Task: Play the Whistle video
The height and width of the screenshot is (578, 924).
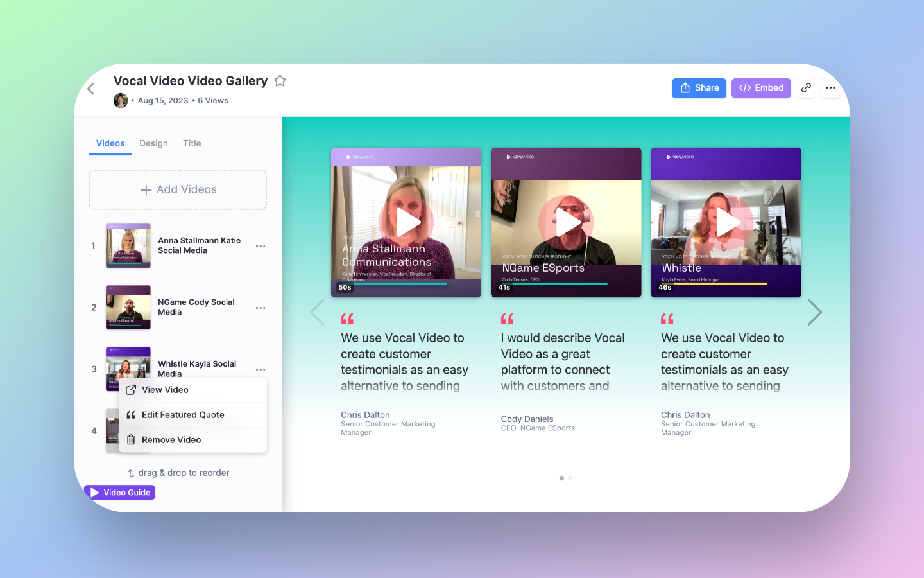Action: (726, 223)
